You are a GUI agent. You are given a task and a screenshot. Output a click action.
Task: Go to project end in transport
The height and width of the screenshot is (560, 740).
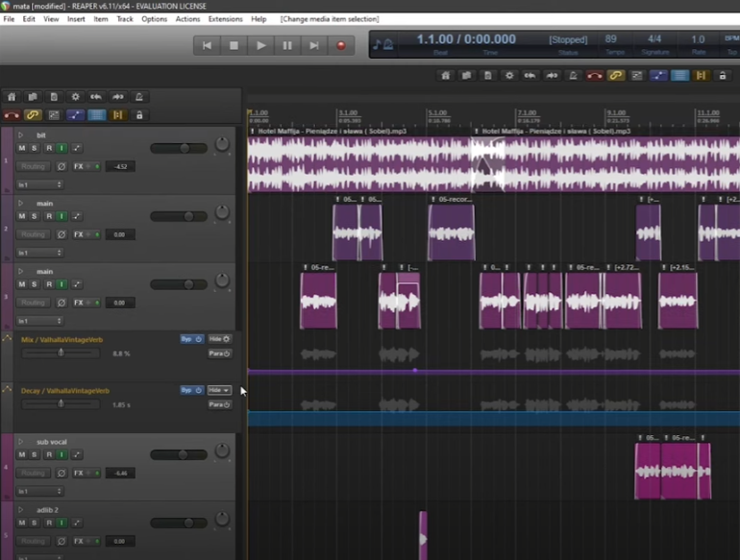(x=314, y=46)
